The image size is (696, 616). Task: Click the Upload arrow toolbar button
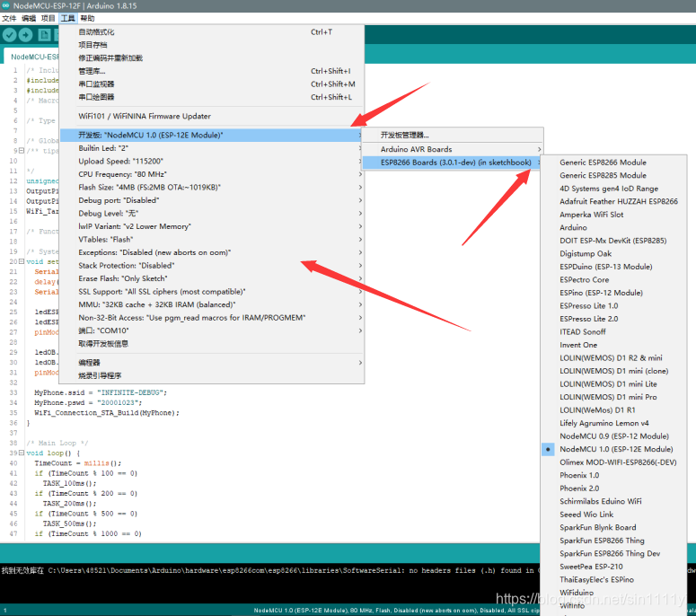tap(26, 35)
